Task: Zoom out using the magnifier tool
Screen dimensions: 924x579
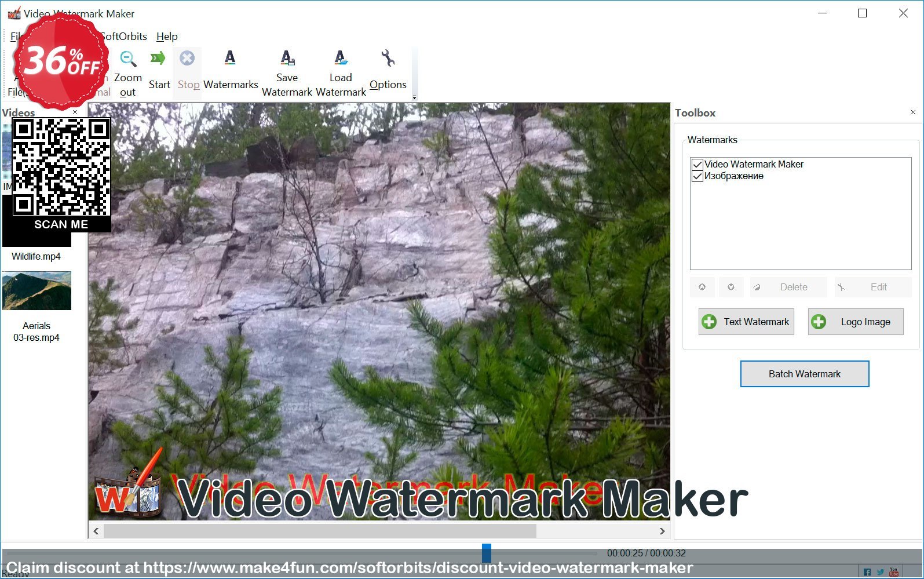Action: pos(127,73)
